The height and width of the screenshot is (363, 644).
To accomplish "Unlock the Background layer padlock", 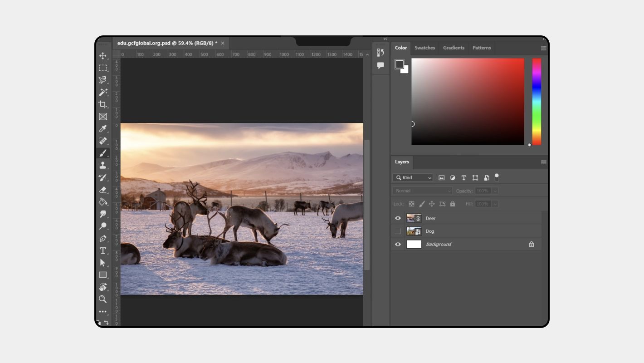I will pos(531,244).
